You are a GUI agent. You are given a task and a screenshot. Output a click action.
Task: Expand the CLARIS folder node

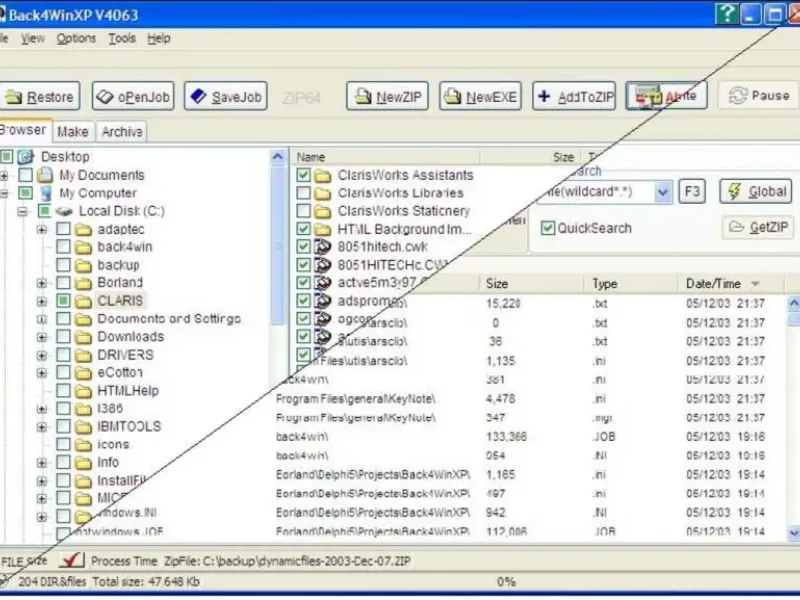pyautogui.click(x=42, y=302)
